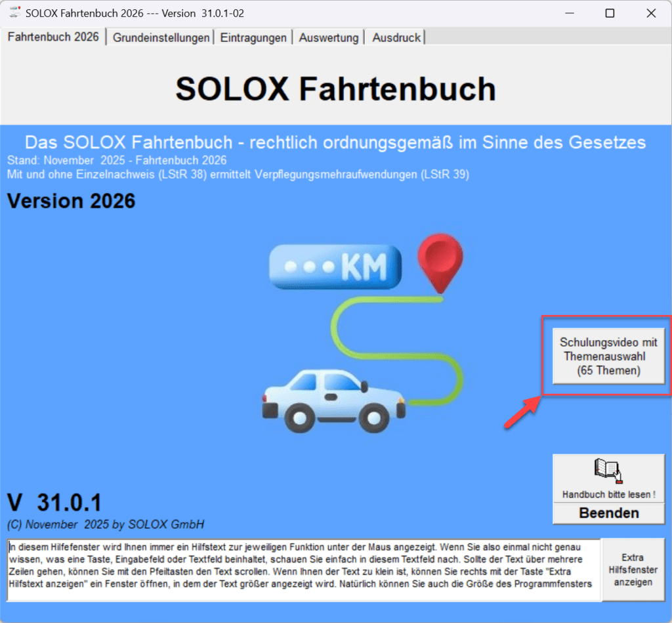Select the Auswertung tab
The image size is (672, 623).
pos(329,37)
